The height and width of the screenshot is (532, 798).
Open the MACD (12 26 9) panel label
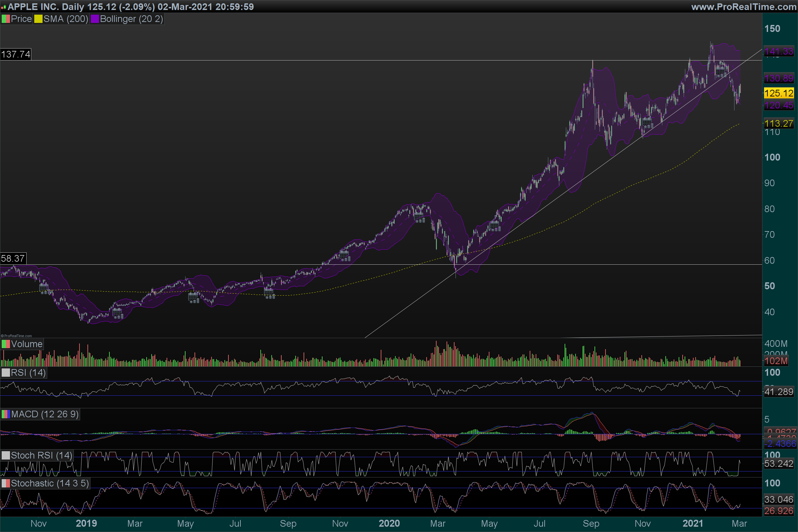pos(45,414)
